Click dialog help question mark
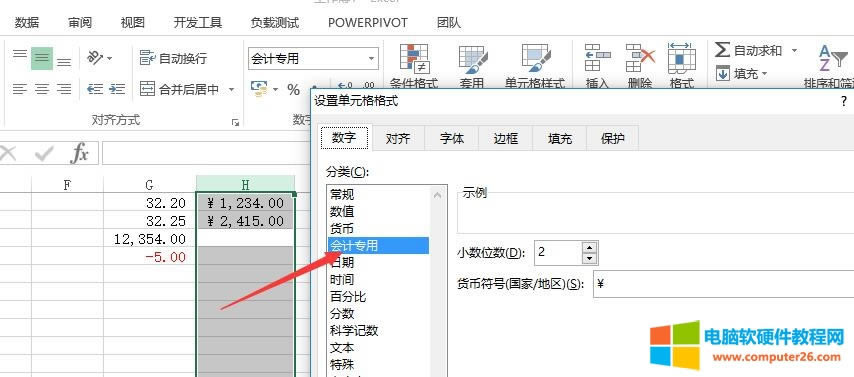Viewport: 854px width, 377px height. (844, 101)
